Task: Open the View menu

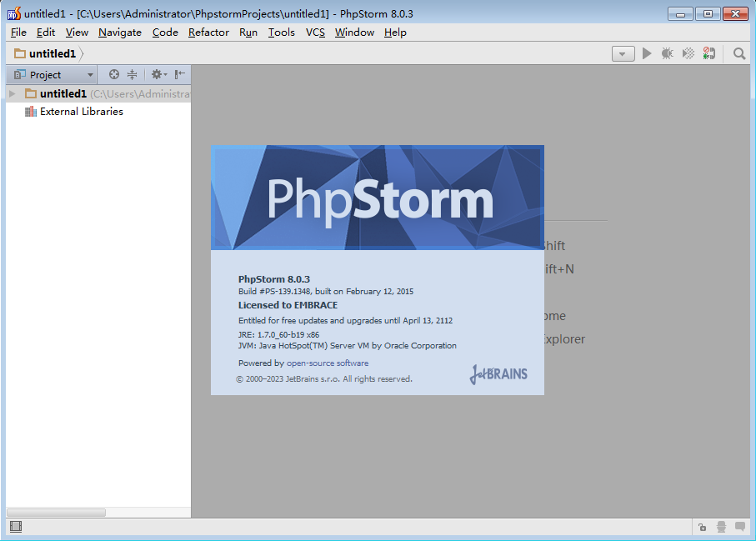Action: (x=78, y=33)
